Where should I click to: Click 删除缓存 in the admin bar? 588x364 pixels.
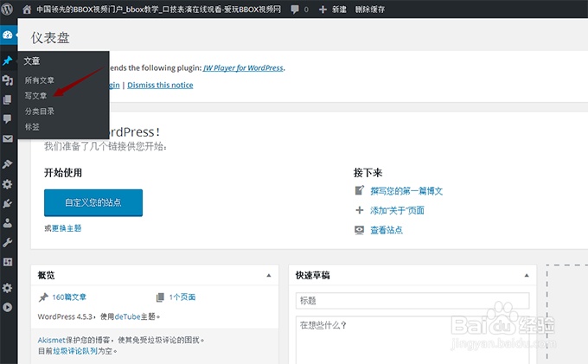point(370,10)
